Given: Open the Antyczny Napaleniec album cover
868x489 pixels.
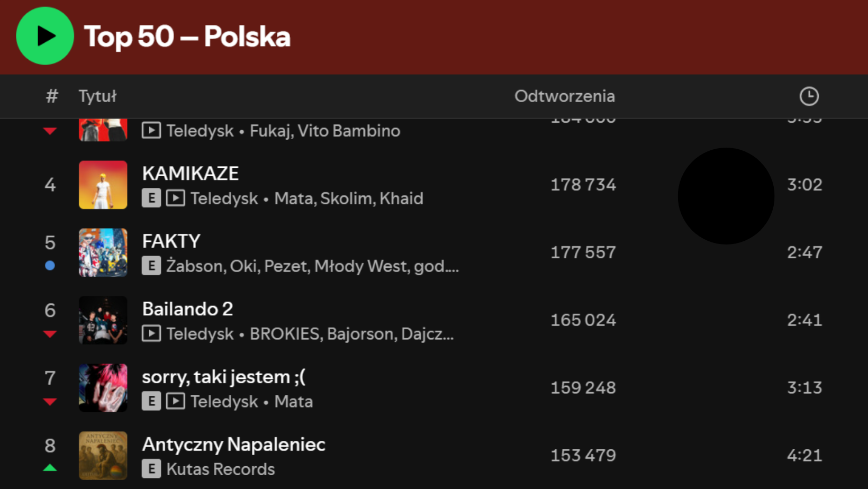Looking at the screenshot, I should pos(103,456).
